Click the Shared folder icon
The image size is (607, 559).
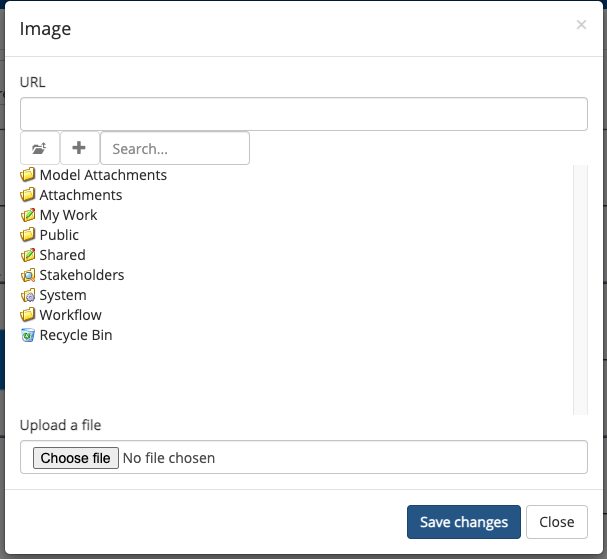[x=27, y=255]
